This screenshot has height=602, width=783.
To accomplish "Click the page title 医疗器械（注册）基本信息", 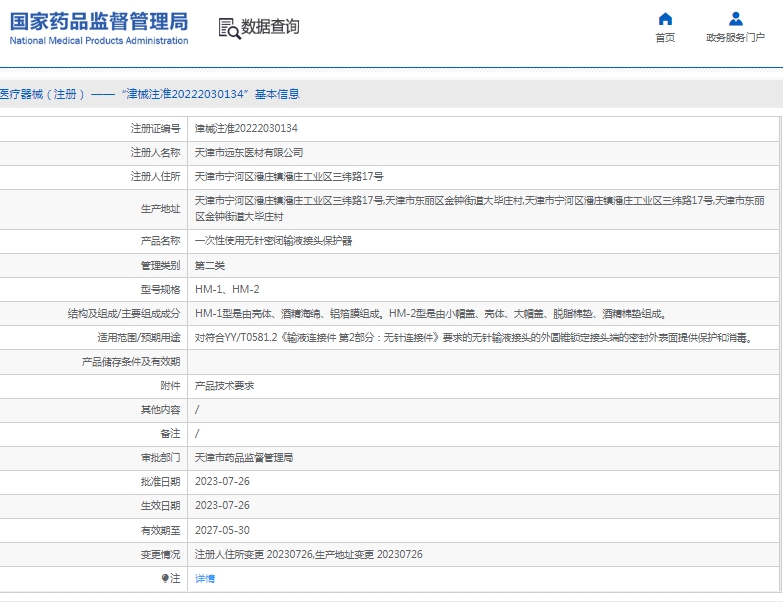I will (150, 94).
